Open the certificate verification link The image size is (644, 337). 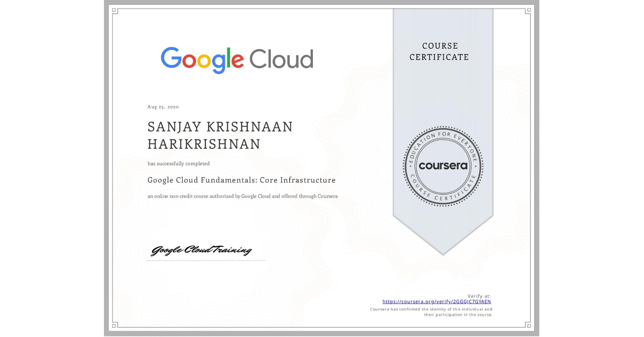436,301
